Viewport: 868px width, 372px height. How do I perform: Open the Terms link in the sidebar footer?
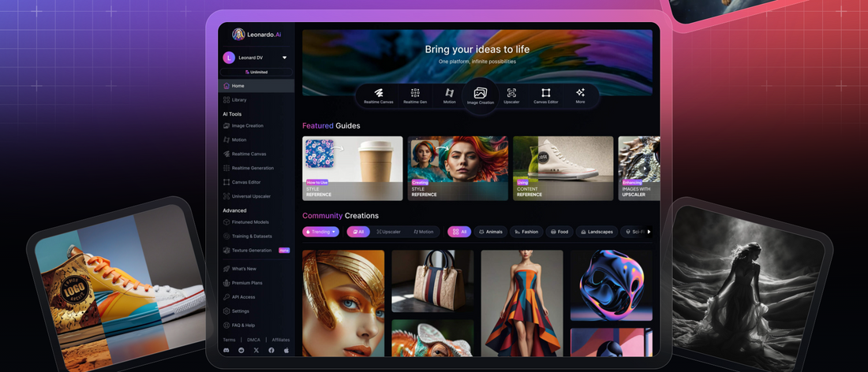[x=228, y=340]
